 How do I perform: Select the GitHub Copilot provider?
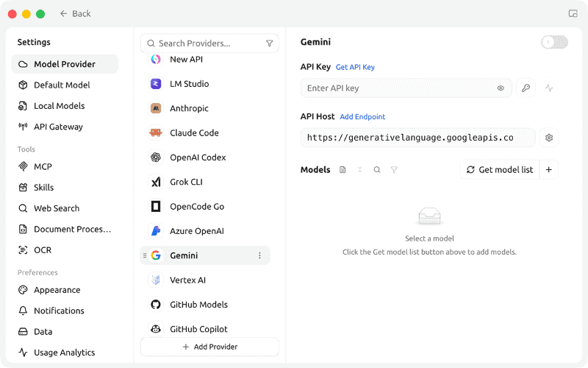pyautogui.click(x=205, y=329)
